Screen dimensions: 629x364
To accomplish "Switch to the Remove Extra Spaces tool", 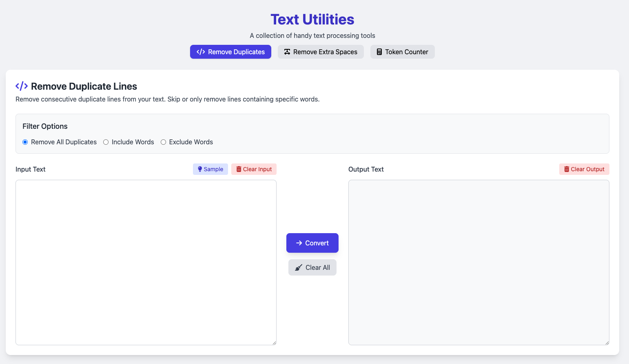I will [x=321, y=52].
